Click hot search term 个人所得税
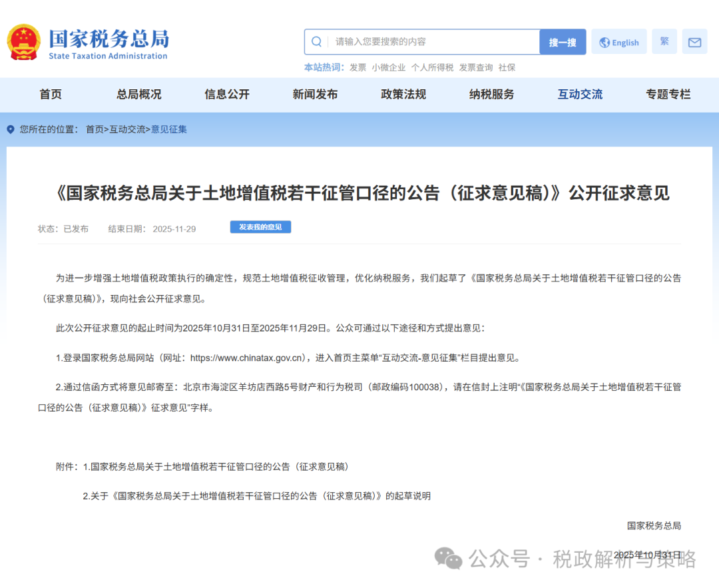 [x=432, y=67]
